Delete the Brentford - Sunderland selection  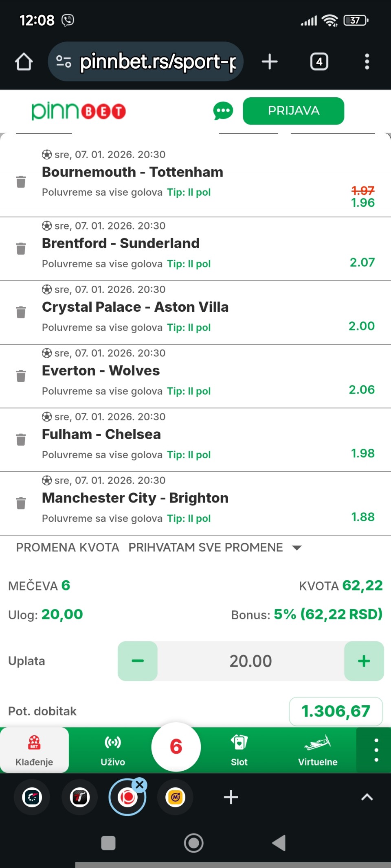(x=21, y=248)
